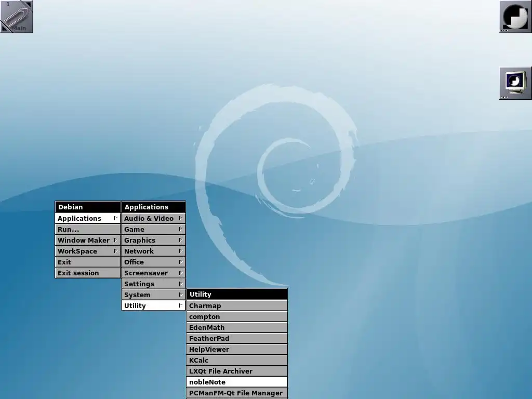Launch FeatherPad from the Utility menu
The width and height of the screenshot is (532, 399).
coord(237,338)
